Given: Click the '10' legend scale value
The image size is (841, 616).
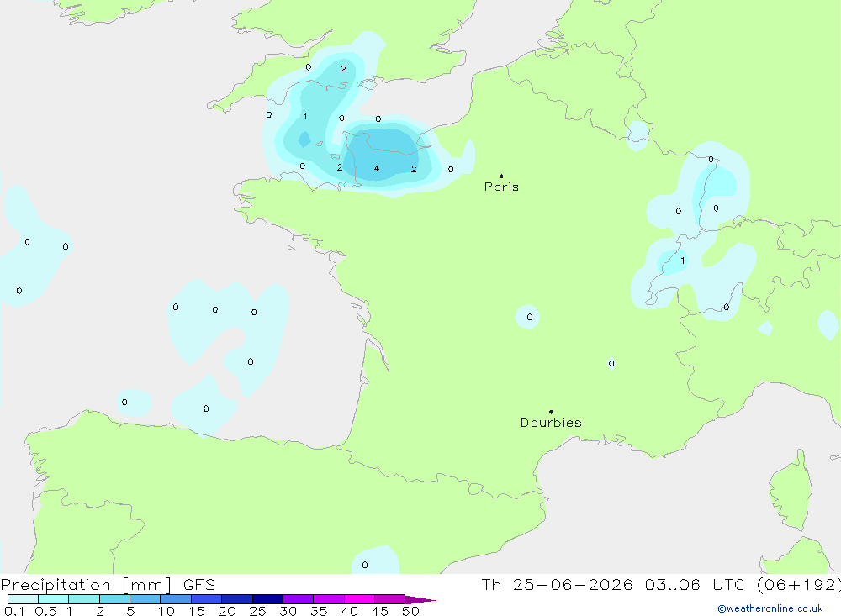Looking at the screenshot, I should click(167, 611).
